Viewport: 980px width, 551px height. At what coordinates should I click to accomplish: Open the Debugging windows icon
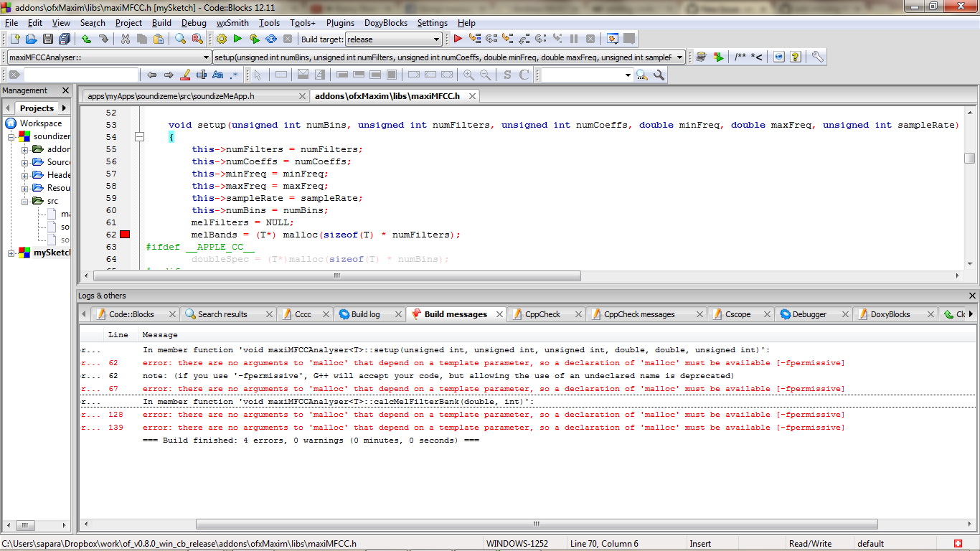pos(613,39)
